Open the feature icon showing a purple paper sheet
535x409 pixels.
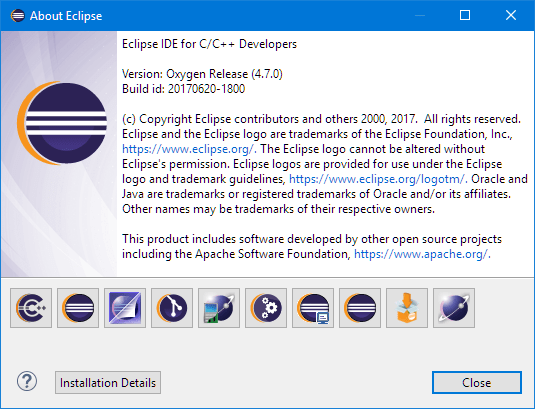point(125,308)
